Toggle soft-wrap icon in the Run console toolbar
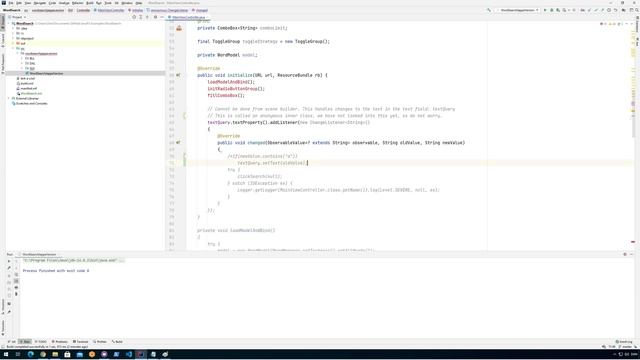The image size is (640, 360). pyautogui.click(x=16, y=274)
